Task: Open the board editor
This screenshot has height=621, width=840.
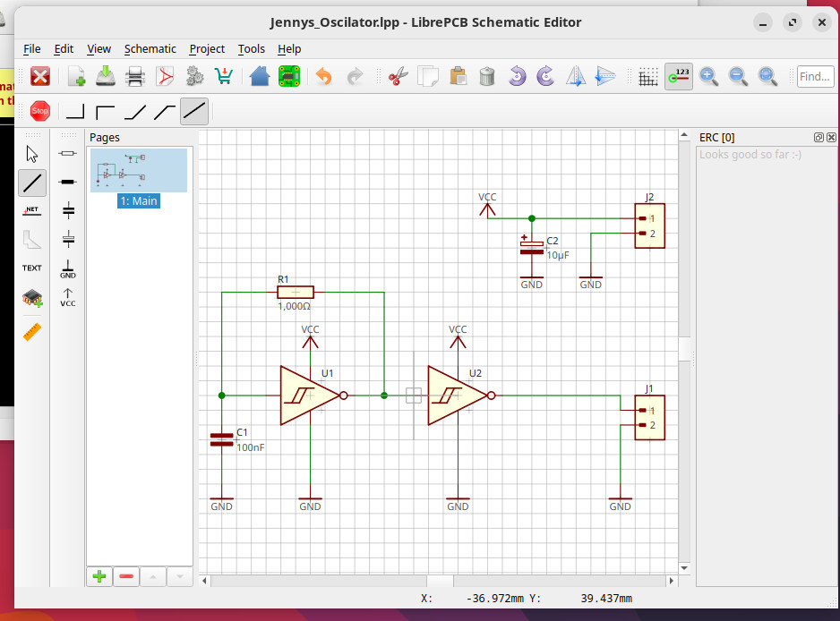Action: tap(288, 76)
